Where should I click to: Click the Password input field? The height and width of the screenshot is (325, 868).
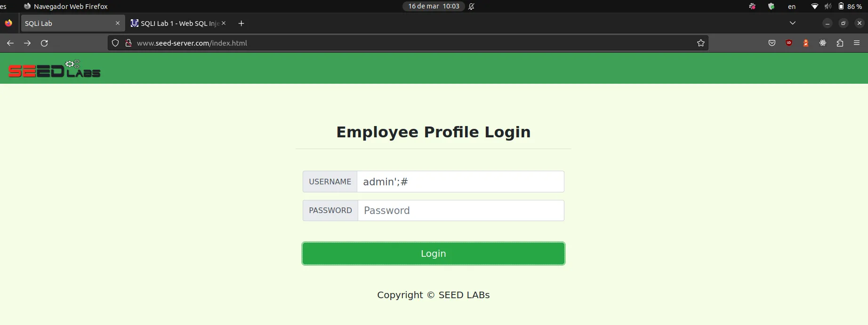[460, 211]
